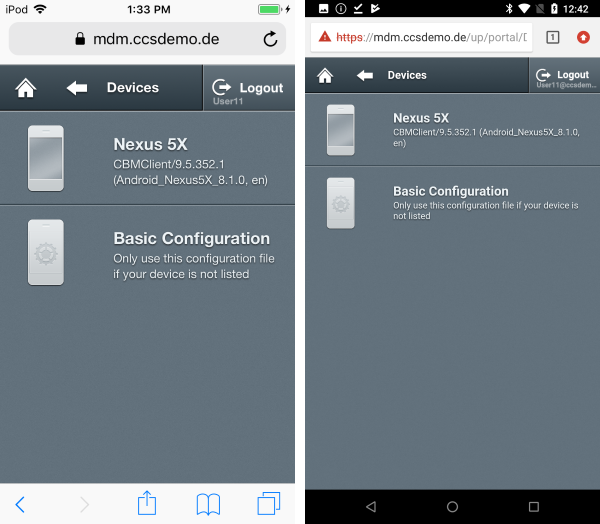This screenshot has height=524, width=600.
Task: Select Basic Configuration title on iPod screen
Action: coord(192,238)
